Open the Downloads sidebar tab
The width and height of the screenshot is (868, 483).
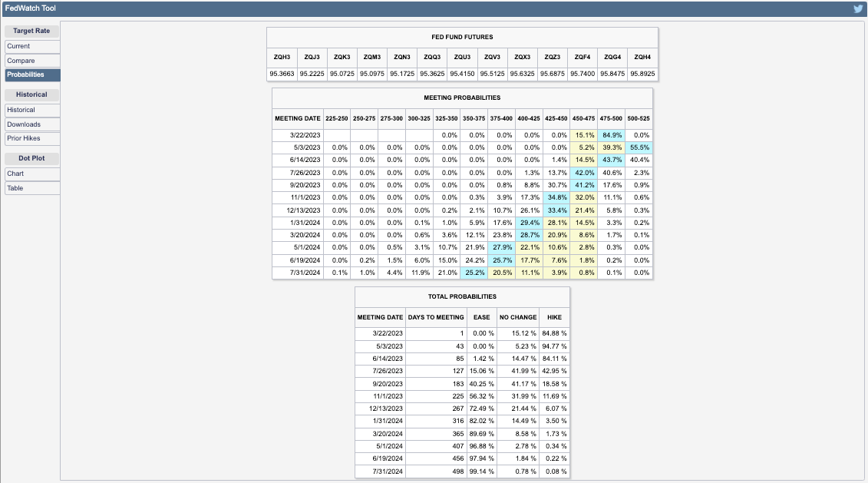click(x=32, y=124)
